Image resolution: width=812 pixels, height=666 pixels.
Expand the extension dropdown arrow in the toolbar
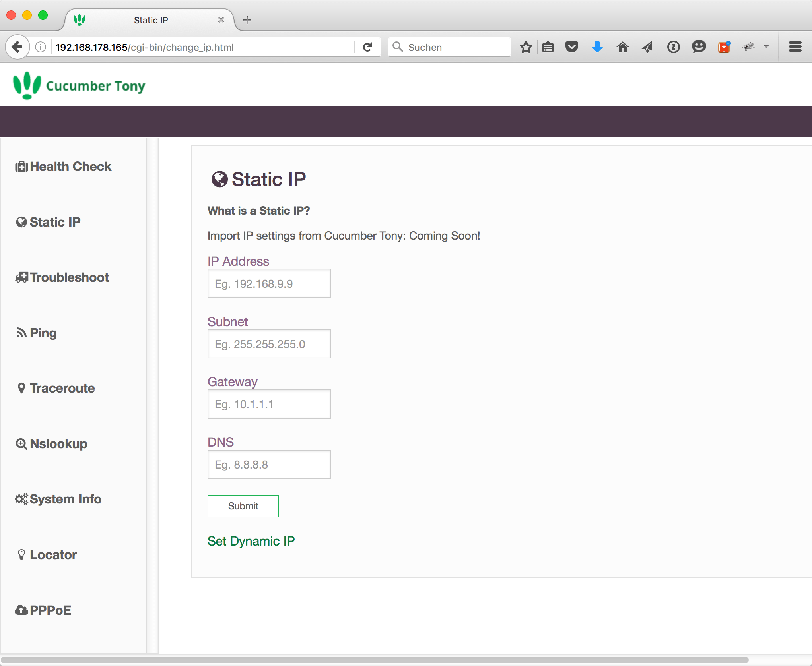coord(766,47)
